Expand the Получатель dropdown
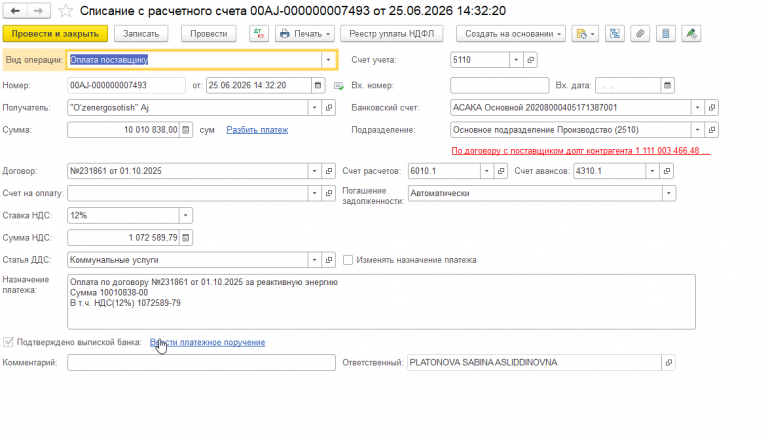 pyautogui.click(x=314, y=108)
